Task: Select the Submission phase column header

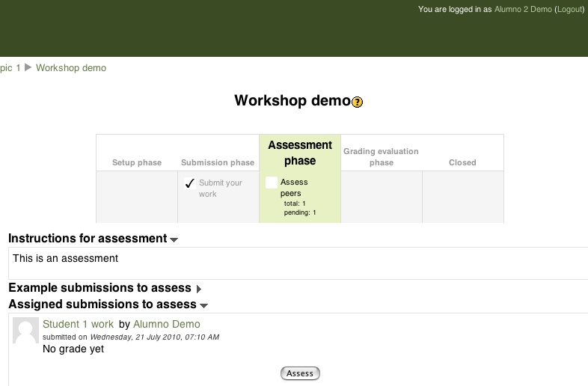Action: pos(218,162)
